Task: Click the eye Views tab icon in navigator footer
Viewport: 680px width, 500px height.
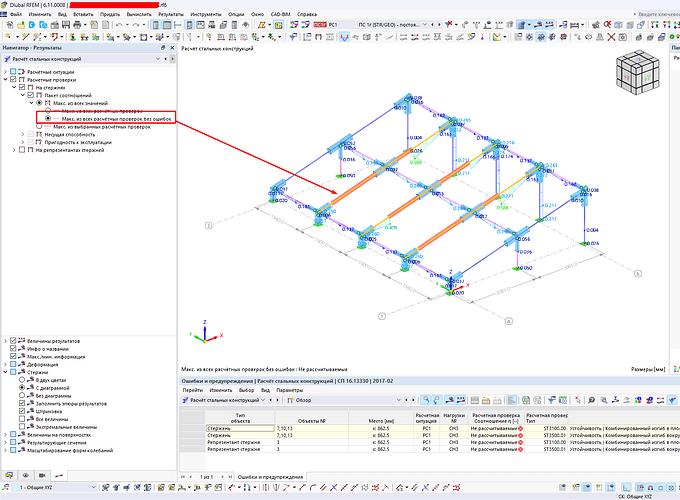Action: (26, 475)
